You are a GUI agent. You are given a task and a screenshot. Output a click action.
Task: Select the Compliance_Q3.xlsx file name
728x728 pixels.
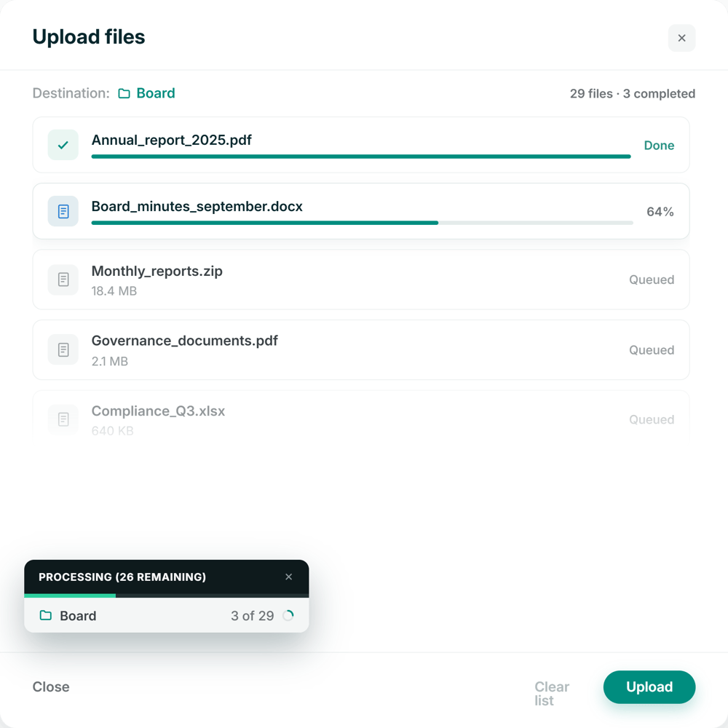pos(158,411)
